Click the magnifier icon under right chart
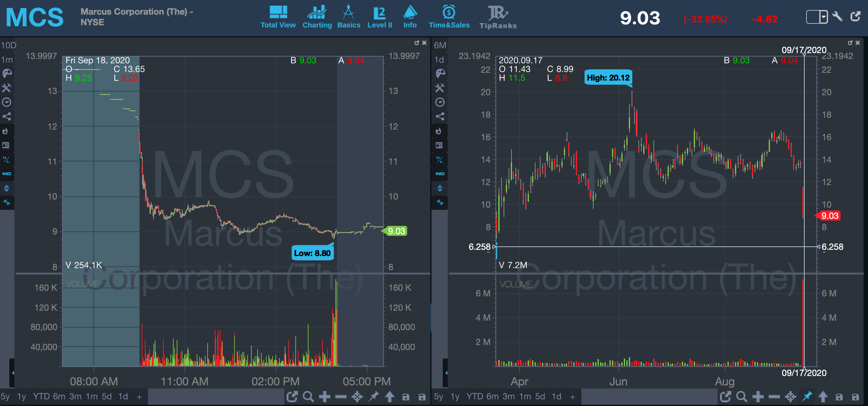This screenshot has height=406, width=868. point(741,397)
